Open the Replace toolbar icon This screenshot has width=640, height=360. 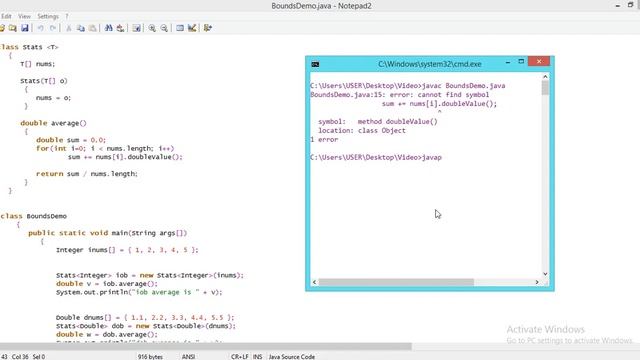click(120, 28)
